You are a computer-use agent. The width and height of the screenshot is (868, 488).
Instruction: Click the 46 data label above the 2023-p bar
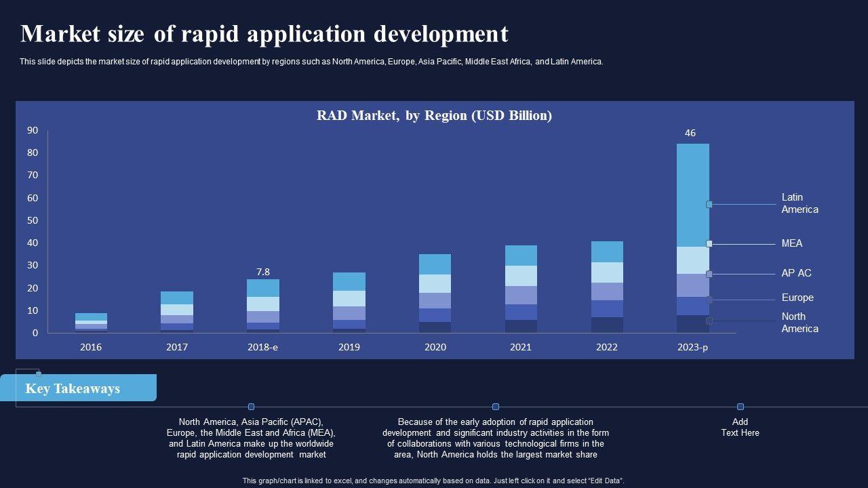690,133
